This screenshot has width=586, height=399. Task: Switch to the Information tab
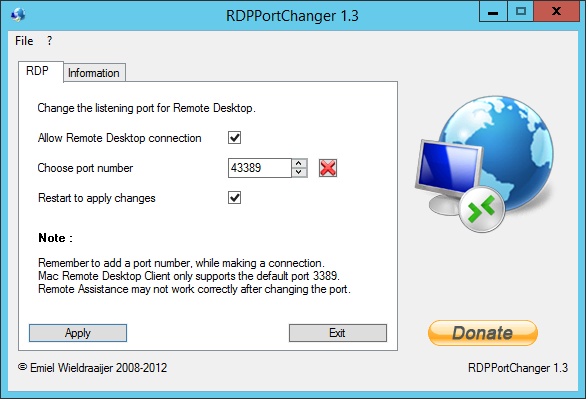pos(94,72)
